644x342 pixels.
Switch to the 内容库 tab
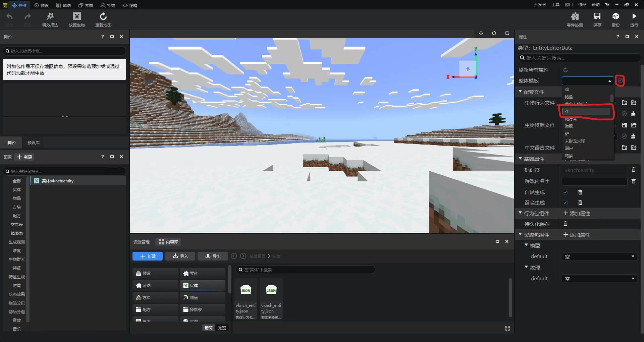tap(168, 242)
